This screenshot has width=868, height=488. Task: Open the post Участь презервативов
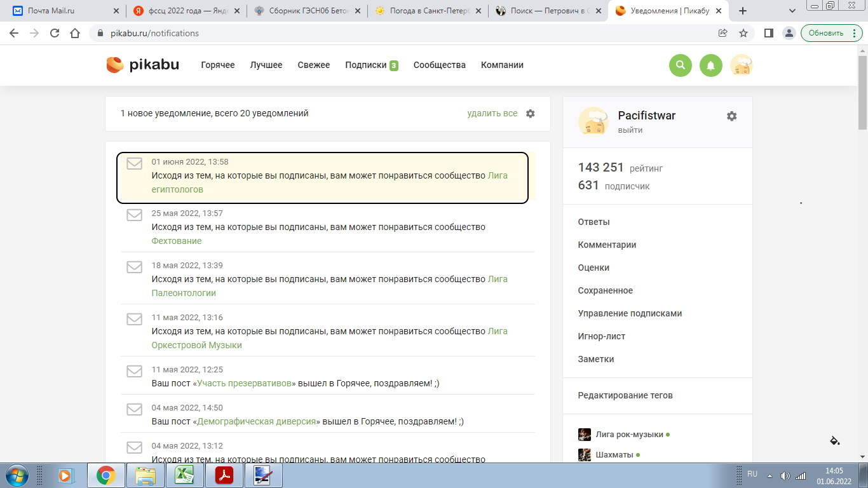244,383
